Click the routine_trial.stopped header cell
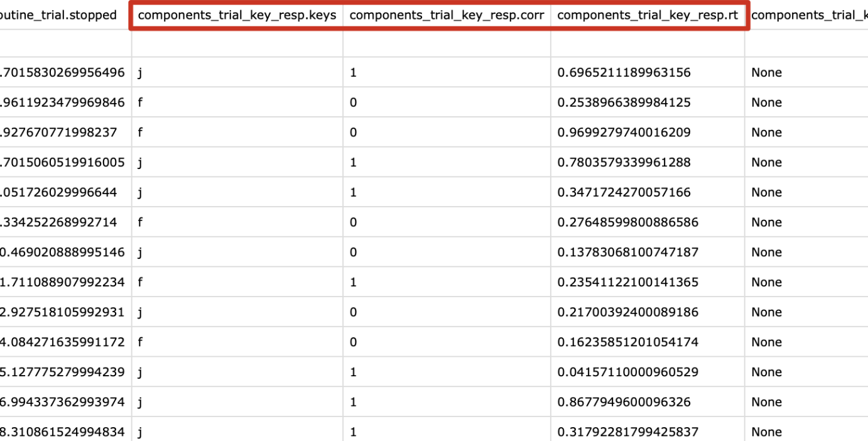Viewport: 868px width, 441px height. [65, 15]
